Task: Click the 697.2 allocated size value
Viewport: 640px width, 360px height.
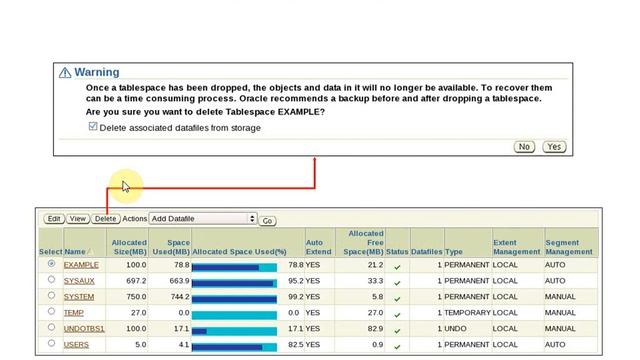Action: pos(136,281)
